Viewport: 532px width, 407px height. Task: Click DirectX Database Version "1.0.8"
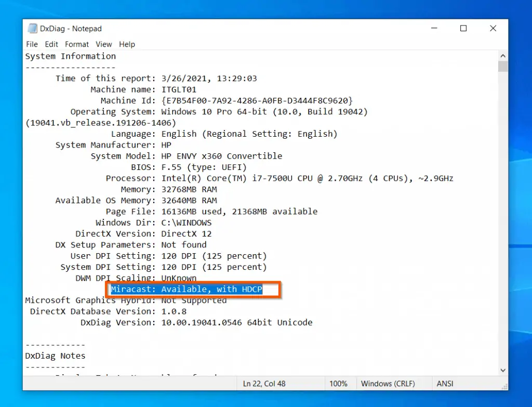coord(174,311)
